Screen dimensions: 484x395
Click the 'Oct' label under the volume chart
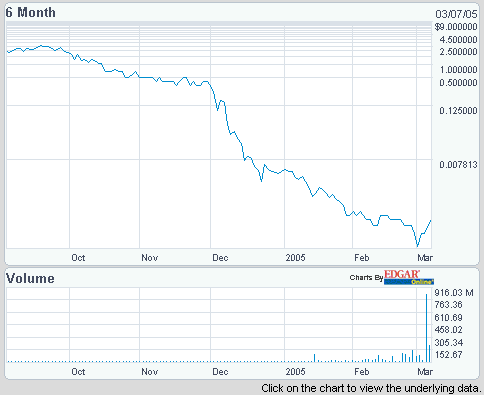coord(78,372)
